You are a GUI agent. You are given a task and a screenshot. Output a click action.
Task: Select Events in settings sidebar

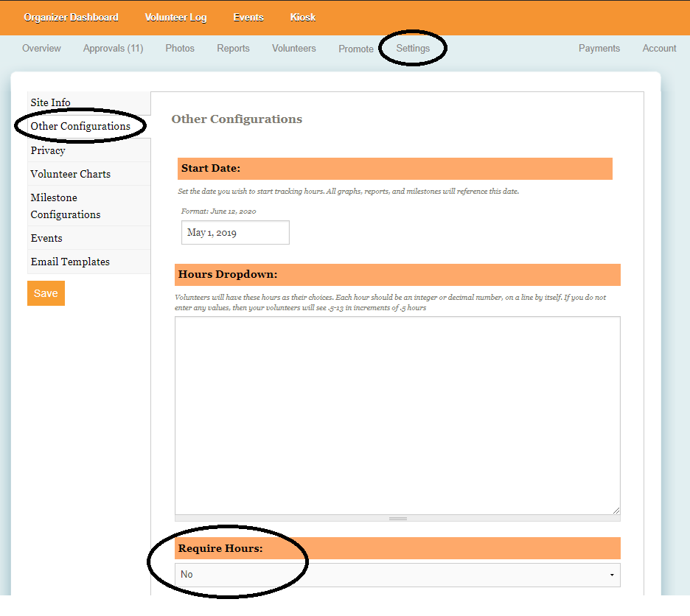(89, 238)
